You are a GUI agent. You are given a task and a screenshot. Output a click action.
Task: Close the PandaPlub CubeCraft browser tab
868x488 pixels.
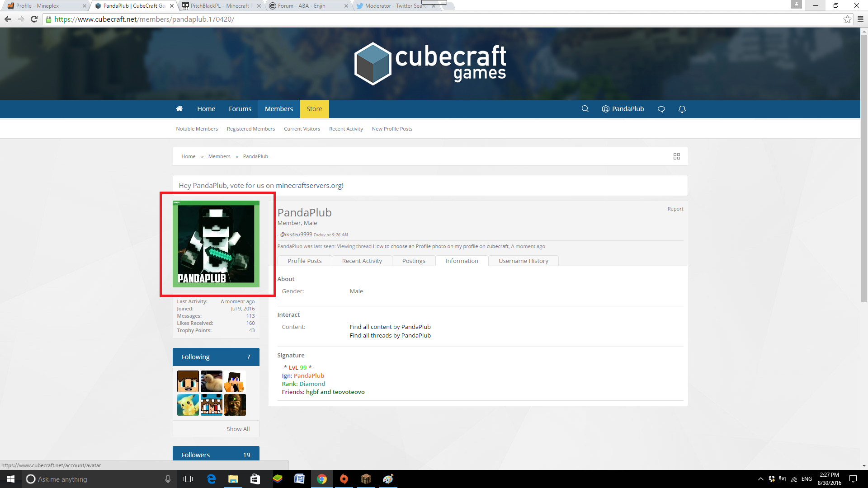click(x=171, y=6)
